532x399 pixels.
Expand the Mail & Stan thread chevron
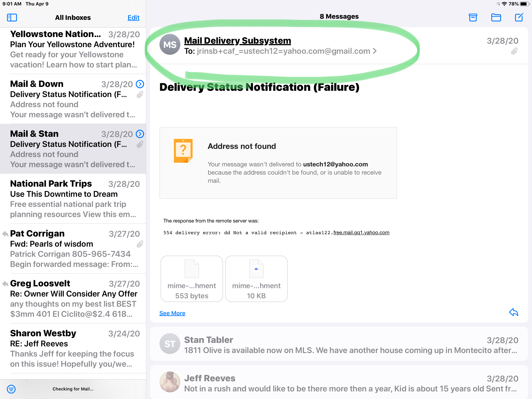click(x=140, y=134)
